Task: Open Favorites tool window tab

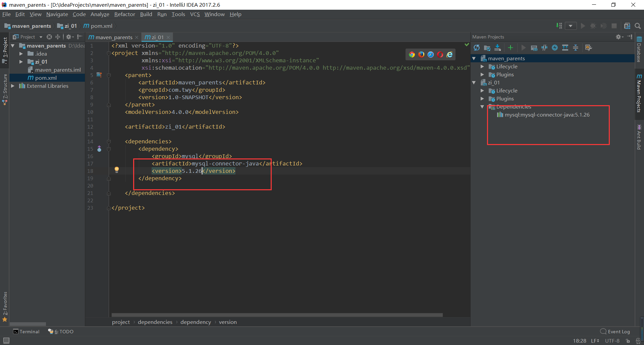Action: 5,307
